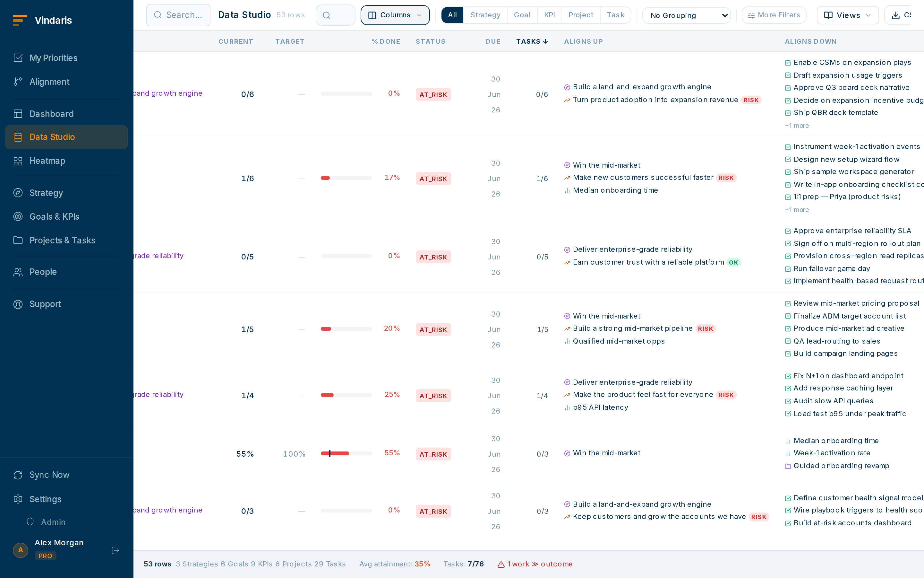
Task: Click the '1 work ≫ outcome' warning
Action: tap(535, 564)
